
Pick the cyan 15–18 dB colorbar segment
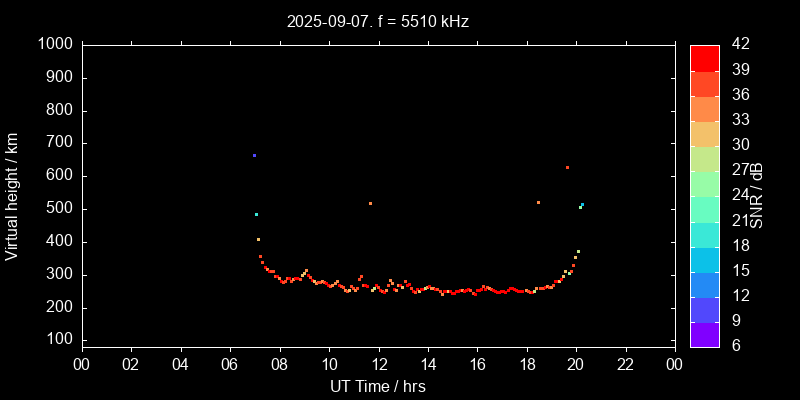(704, 258)
